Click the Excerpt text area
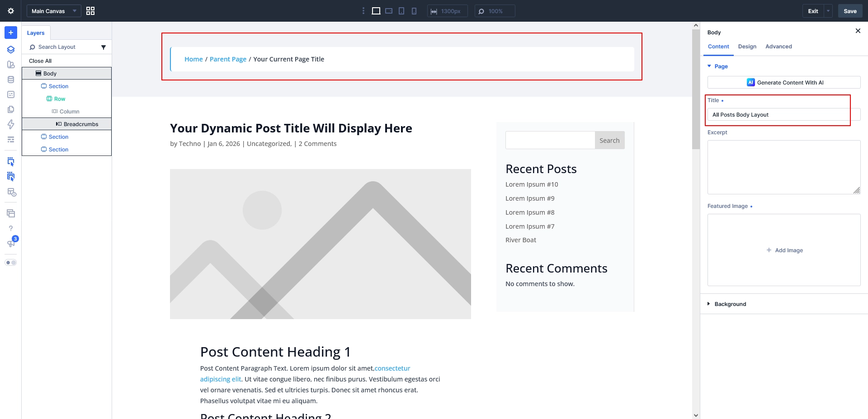Image resolution: width=868 pixels, height=419 pixels. (784, 167)
